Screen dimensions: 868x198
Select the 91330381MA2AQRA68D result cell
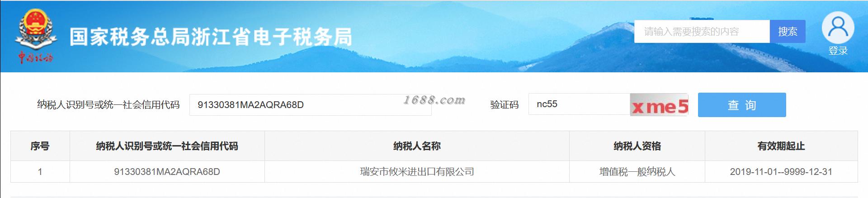click(x=167, y=172)
